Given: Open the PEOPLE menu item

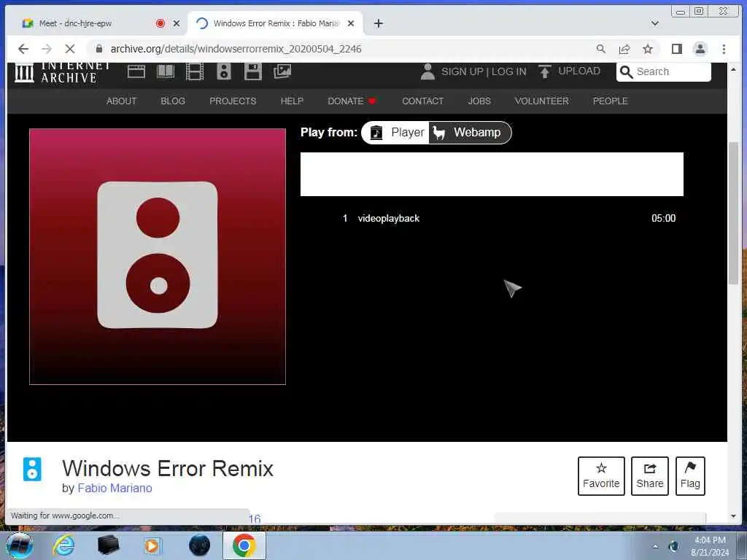Looking at the screenshot, I should point(611,101).
